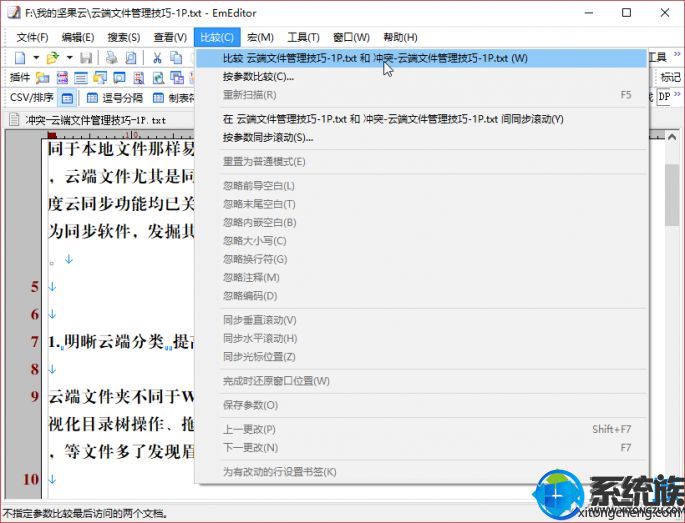This screenshot has height=523, width=685.
Task: Toggle 忽略大小写(C) option
Action: 421,241
